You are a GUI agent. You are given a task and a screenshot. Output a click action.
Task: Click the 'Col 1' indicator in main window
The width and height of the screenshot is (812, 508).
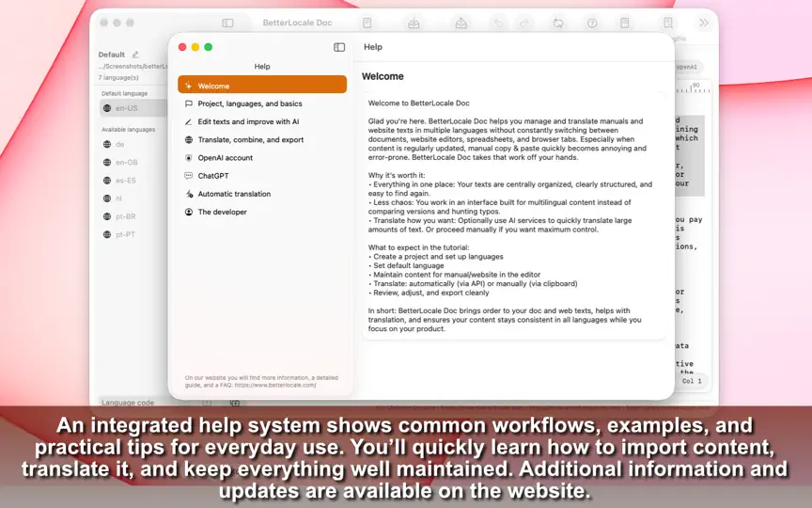[692, 381]
